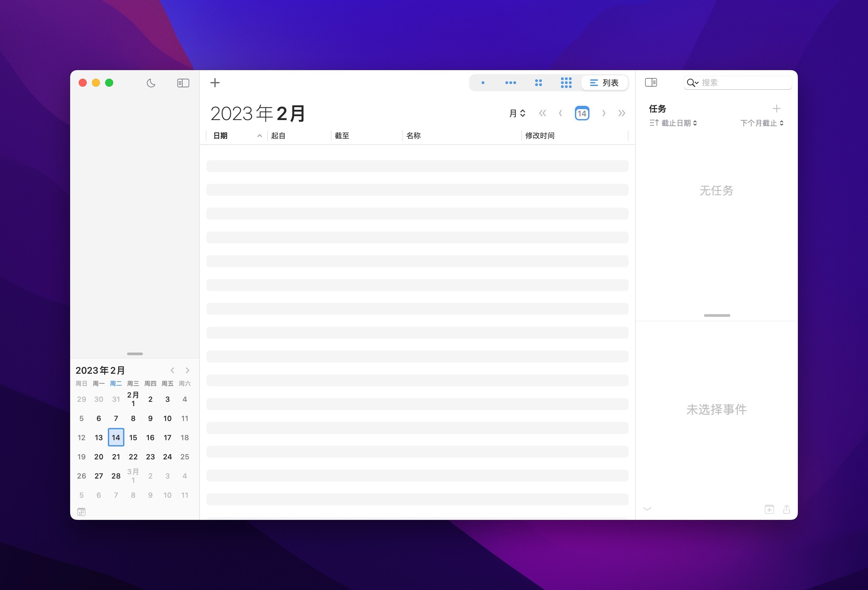This screenshot has height=590, width=868.
Task: Select the 列表 list view tab
Action: [604, 83]
